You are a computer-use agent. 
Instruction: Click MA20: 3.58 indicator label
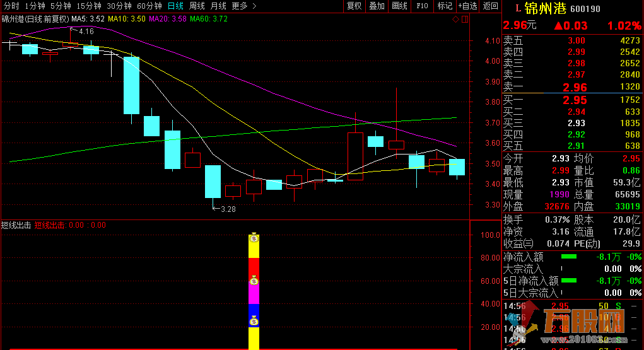168,19
